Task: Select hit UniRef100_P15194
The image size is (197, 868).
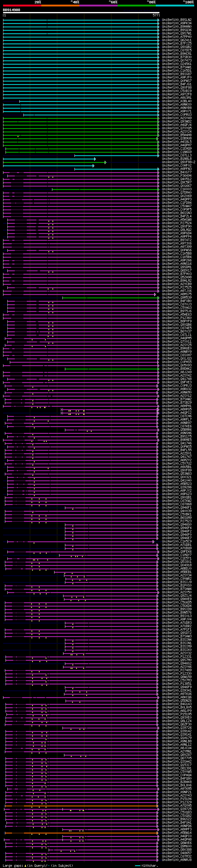Action: coord(177,799)
